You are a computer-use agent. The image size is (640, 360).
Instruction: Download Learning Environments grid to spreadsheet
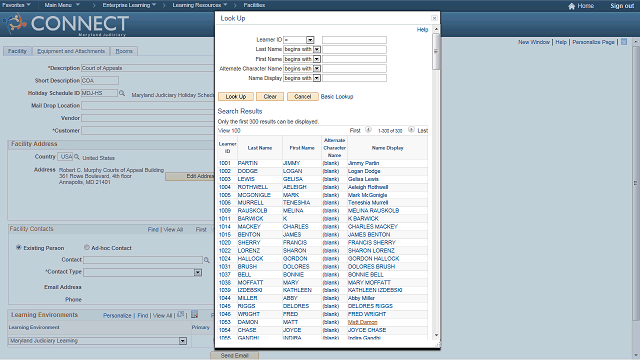(195, 314)
